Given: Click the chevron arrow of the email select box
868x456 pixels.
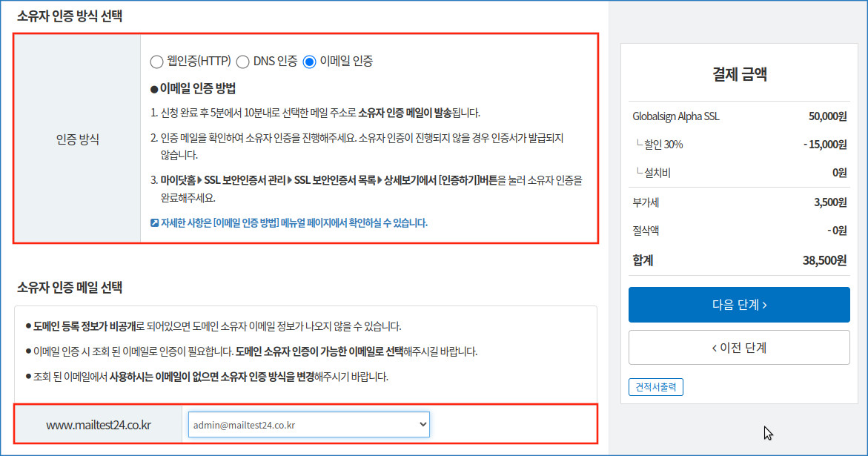Looking at the screenshot, I should click(x=423, y=425).
